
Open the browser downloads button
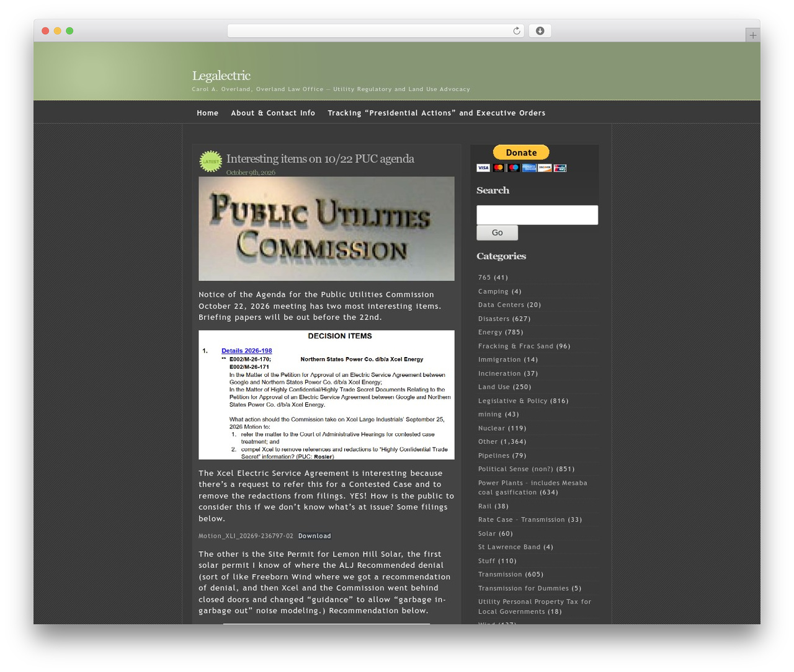[540, 31]
